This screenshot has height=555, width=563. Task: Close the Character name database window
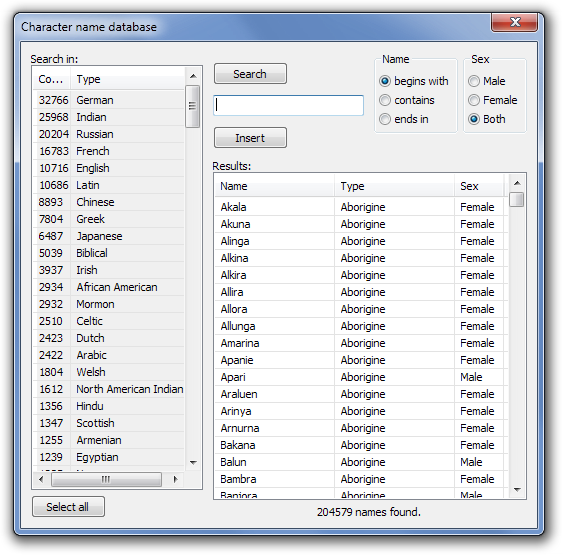pos(515,22)
